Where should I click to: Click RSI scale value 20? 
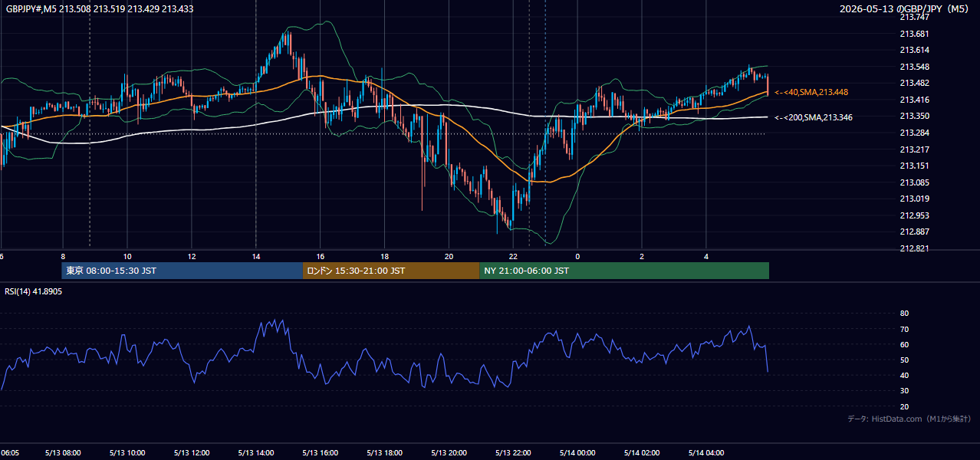(x=904, y=406)
